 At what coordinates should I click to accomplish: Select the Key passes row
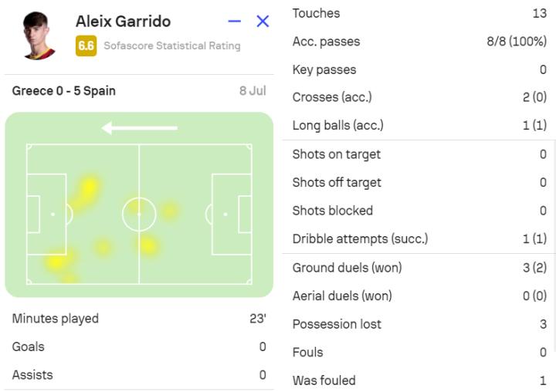[x=419, y=69]
